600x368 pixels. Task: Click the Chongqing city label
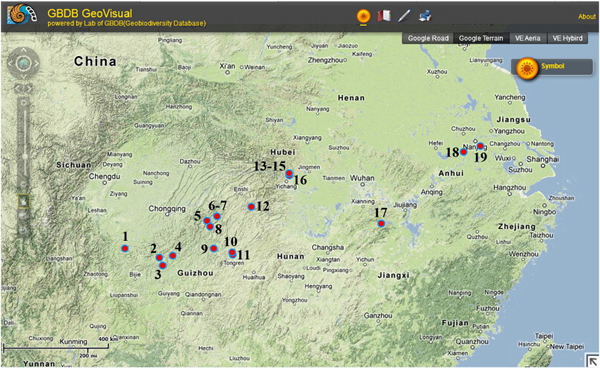point(167,209)
